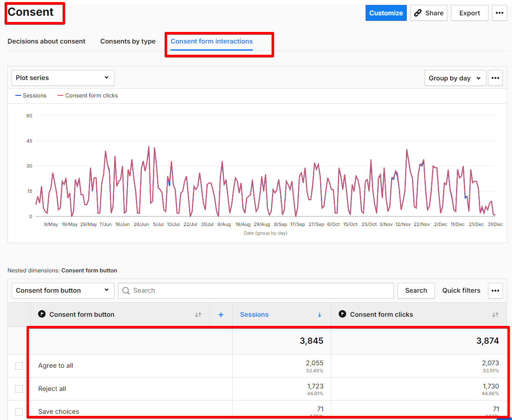Click the Customize button
Screen dimensions: 512x420
pos(386,13)
